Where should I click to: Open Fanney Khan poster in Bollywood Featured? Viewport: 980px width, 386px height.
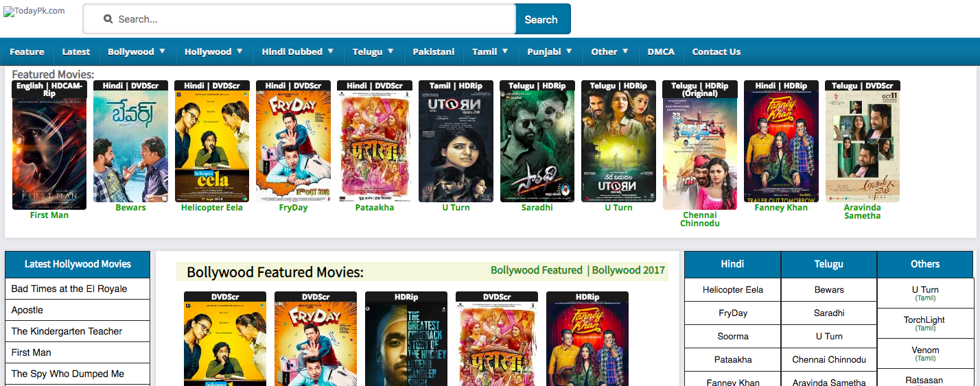click(587, 343)
